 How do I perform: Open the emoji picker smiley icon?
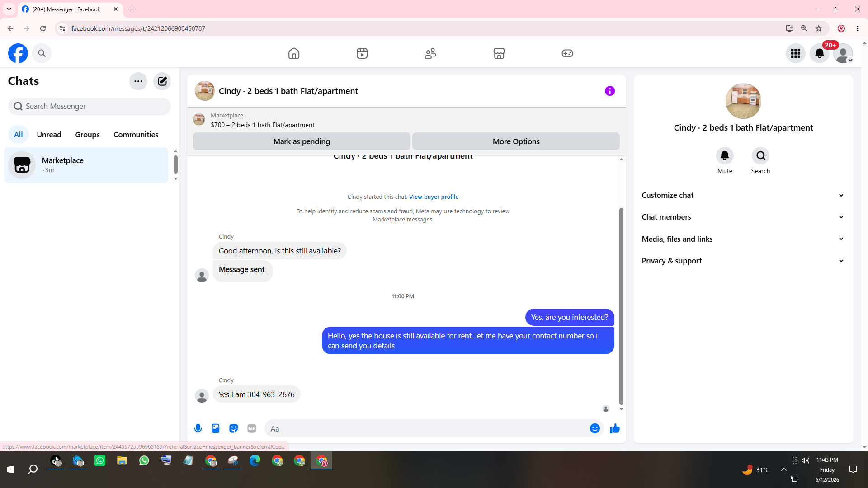(x=595, y=428)
